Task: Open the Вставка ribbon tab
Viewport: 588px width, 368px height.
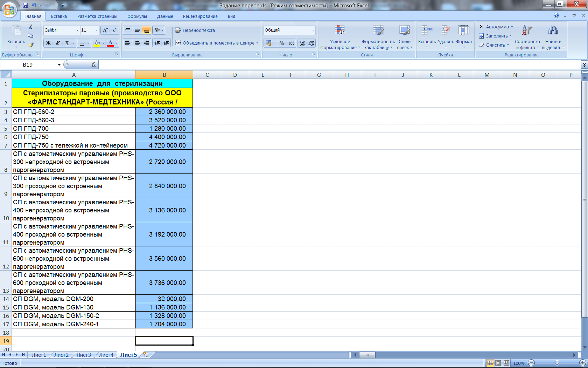Action: point(59,16)
